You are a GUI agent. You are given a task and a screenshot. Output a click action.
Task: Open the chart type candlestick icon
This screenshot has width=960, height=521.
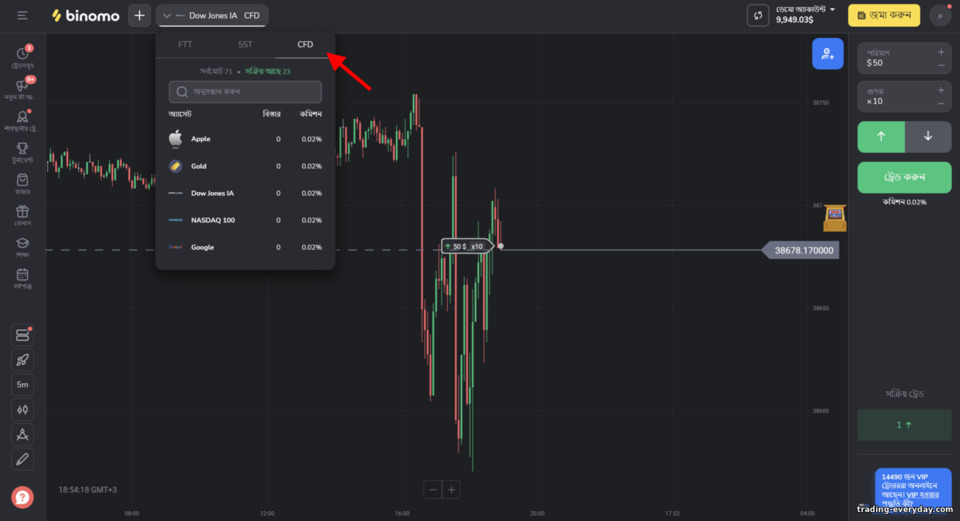(23, 410)
